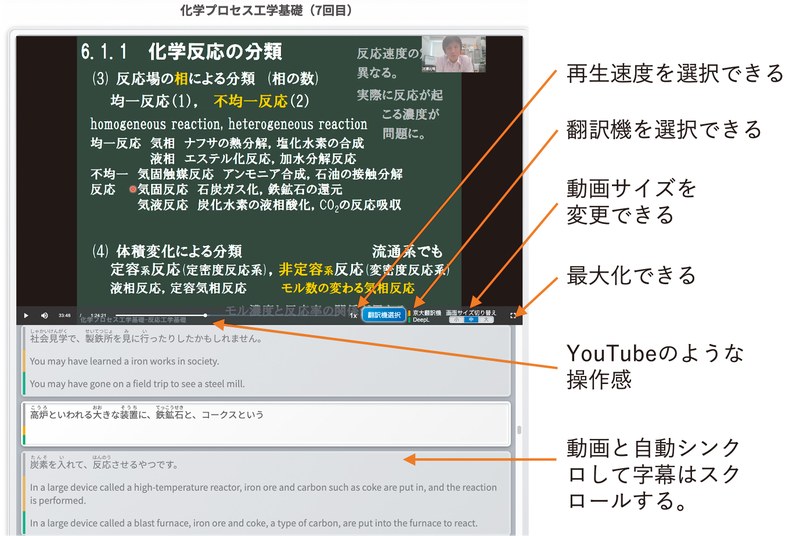Viewport: 800px width, 536px height.
Task: Set video size to large (大)
Action: (x=486, y=319)
